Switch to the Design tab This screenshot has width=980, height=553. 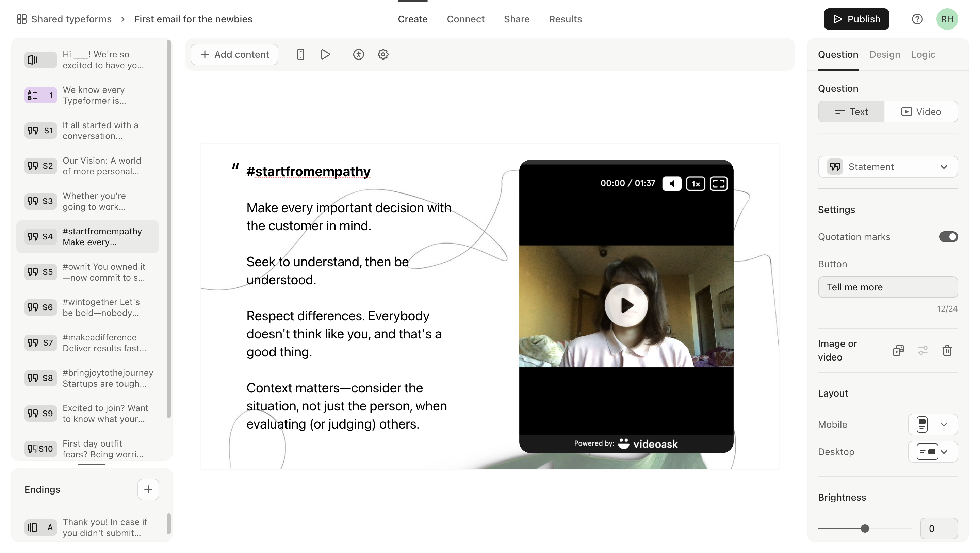pos(885,54)
